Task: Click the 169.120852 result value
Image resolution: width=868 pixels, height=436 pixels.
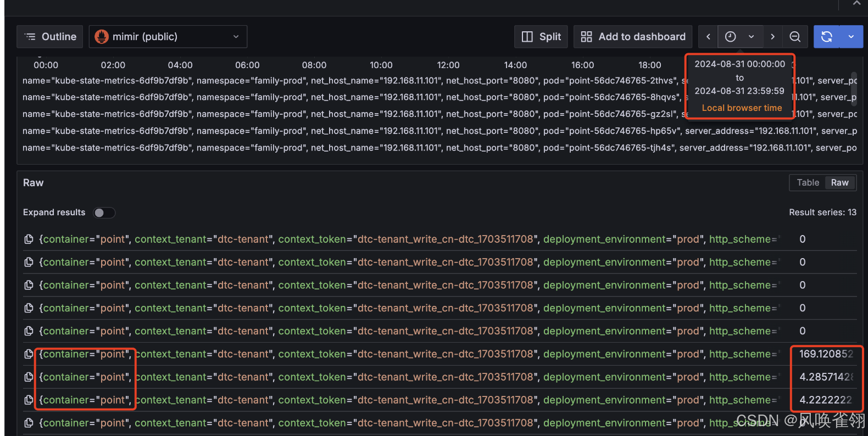Action: [x=826, y=354]
